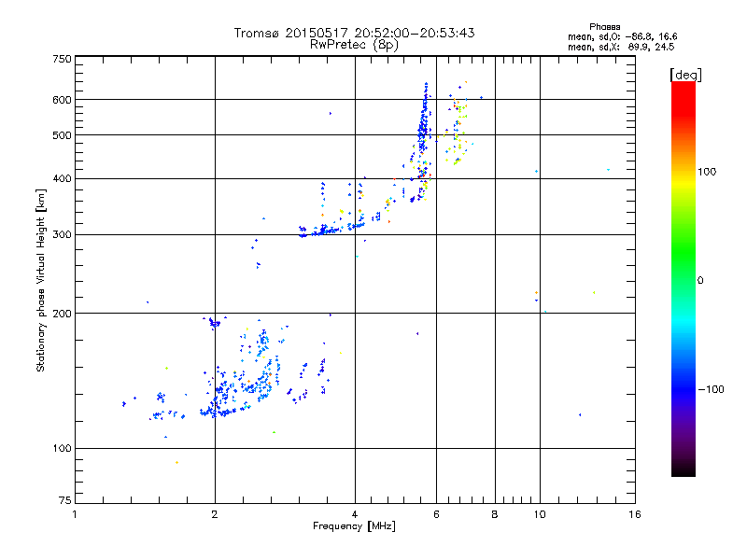Click the y-axis tick label "75"
This screenshot has width=747, height=560.
click(x=65, y=500)
